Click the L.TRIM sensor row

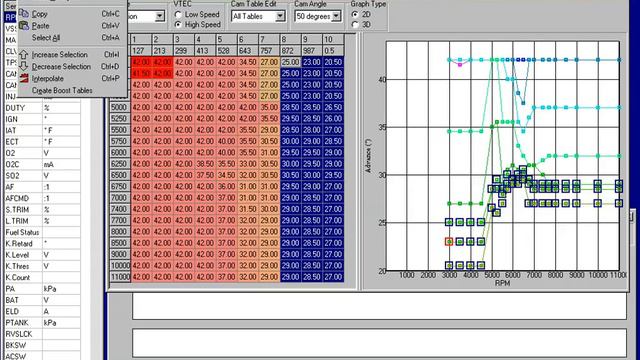42,221
